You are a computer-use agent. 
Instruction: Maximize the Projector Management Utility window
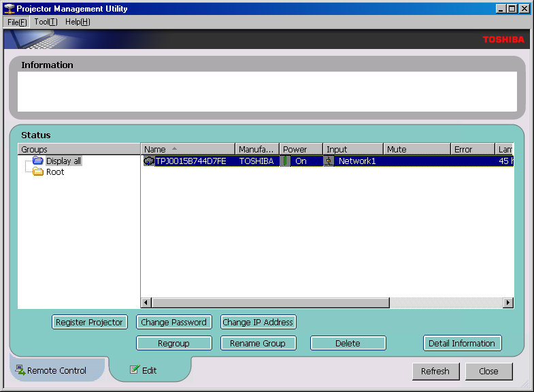(512, 9)
